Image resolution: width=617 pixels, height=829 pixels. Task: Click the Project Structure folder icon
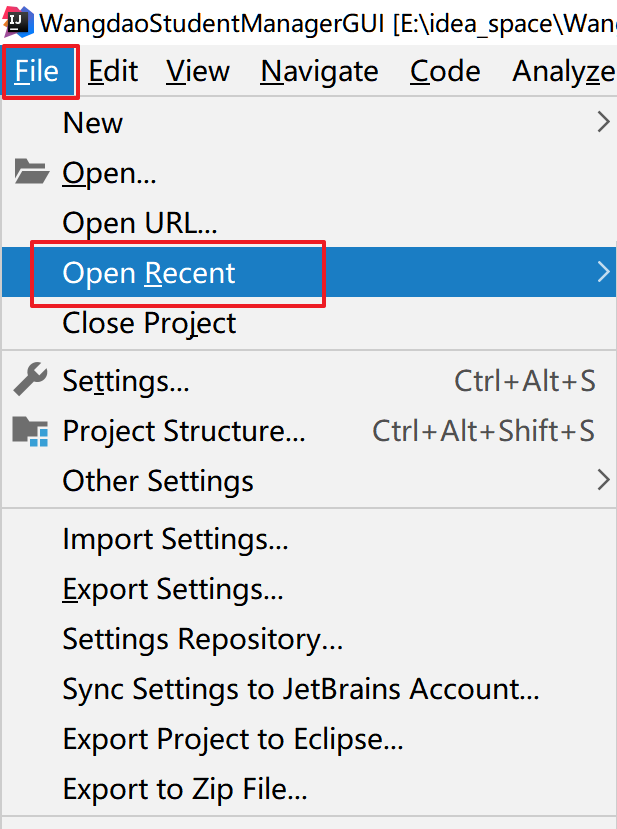[31, 431]
